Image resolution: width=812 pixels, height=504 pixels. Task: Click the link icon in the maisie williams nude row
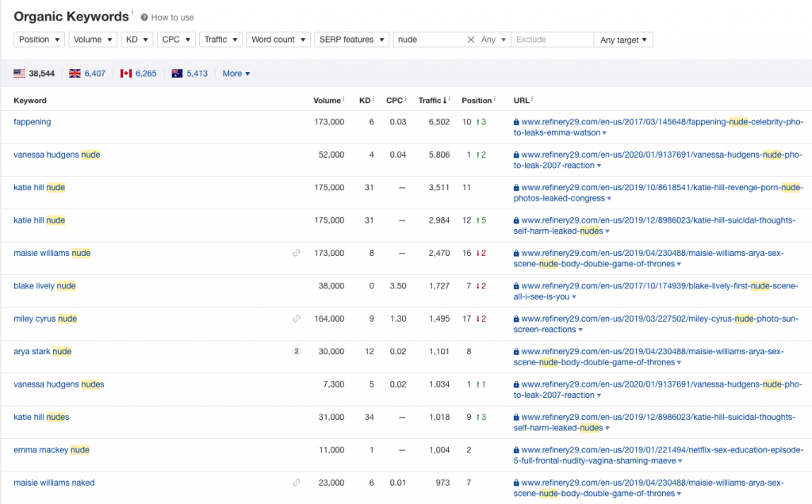pos(297,253)
